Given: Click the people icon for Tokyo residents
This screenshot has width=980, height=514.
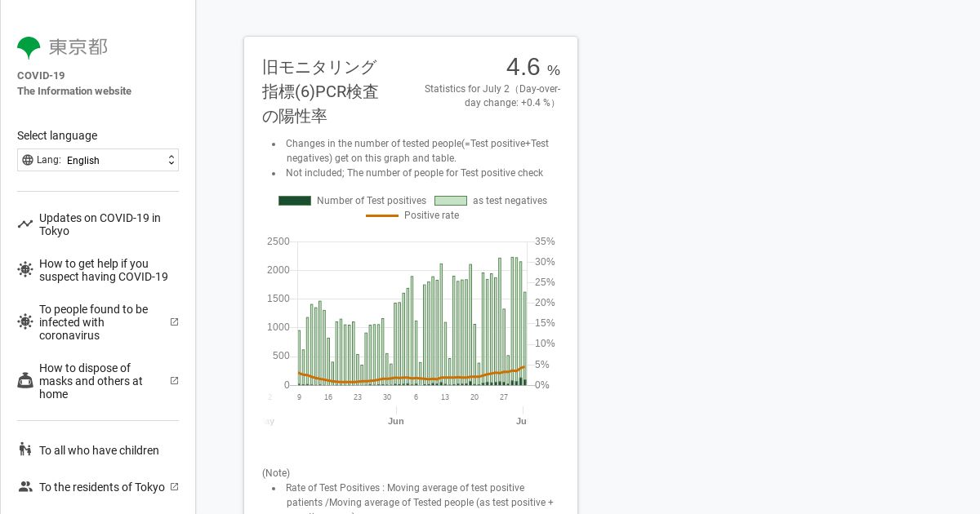Looking at the screenshot, I should 25,487.
